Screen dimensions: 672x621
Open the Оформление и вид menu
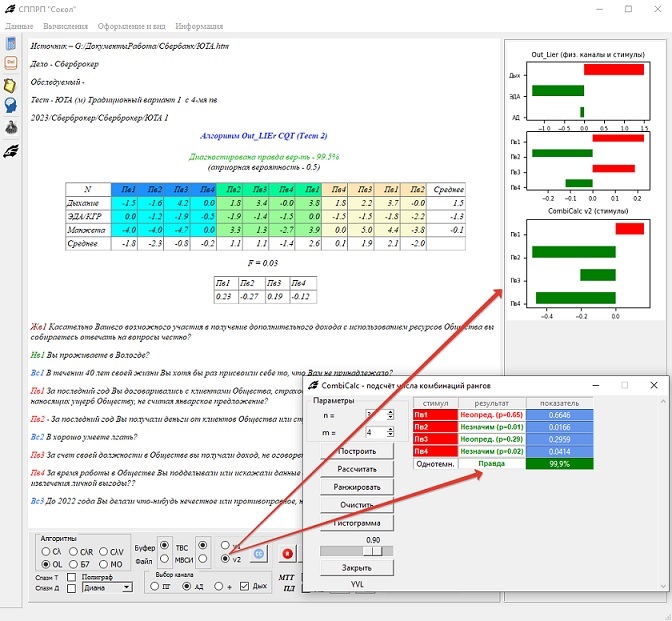132,26
